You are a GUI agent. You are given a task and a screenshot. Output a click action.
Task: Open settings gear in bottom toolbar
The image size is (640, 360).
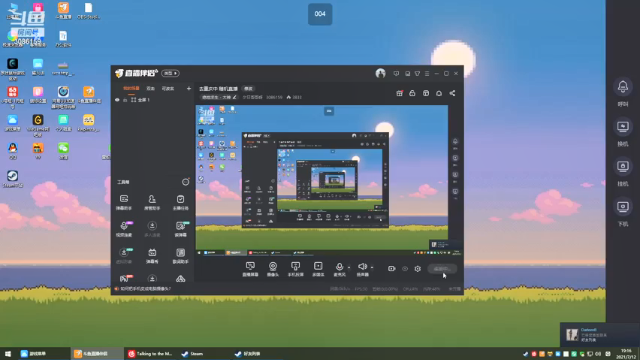click(418, 269)
